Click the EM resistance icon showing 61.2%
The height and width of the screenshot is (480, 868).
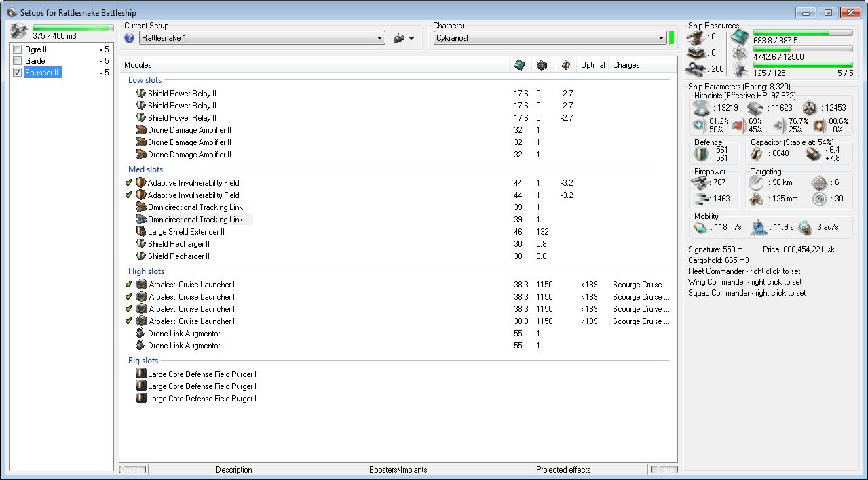point(699,125)
